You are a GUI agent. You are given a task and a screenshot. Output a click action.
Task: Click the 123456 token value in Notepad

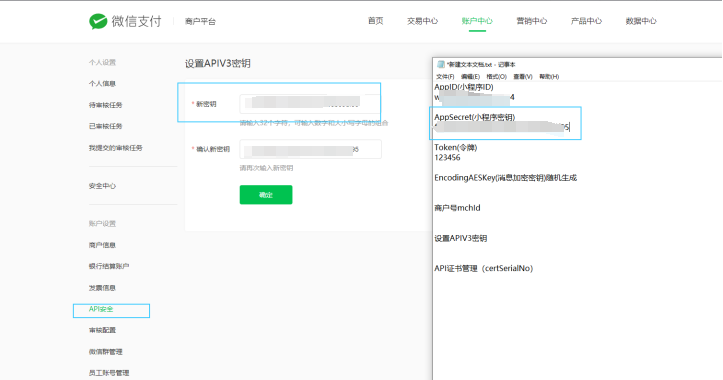(x=447, y=158)
